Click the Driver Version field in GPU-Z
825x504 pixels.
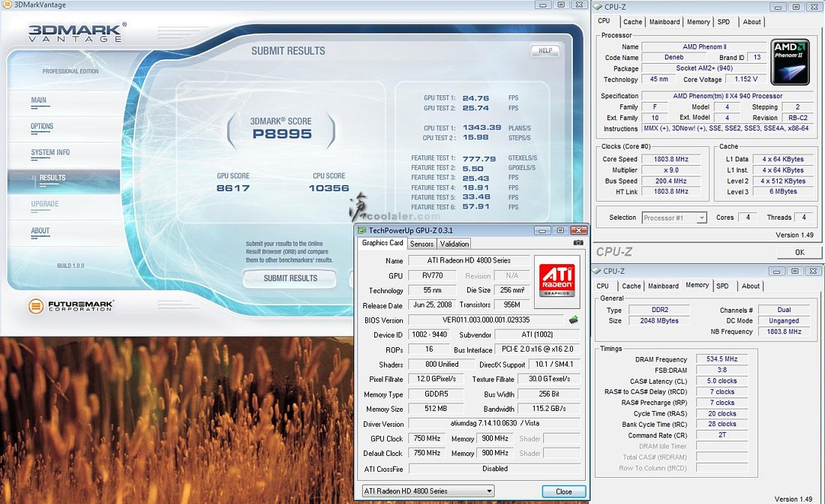click(494, 423)
